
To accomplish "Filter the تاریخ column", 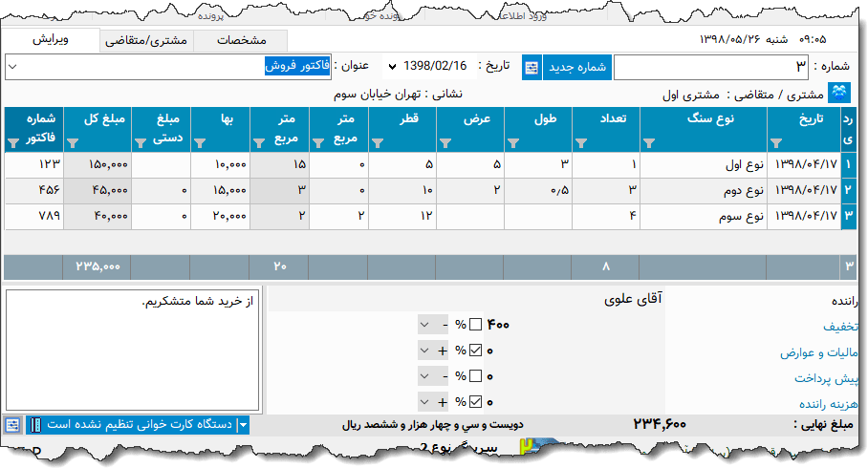I will (x=776, y=143).
